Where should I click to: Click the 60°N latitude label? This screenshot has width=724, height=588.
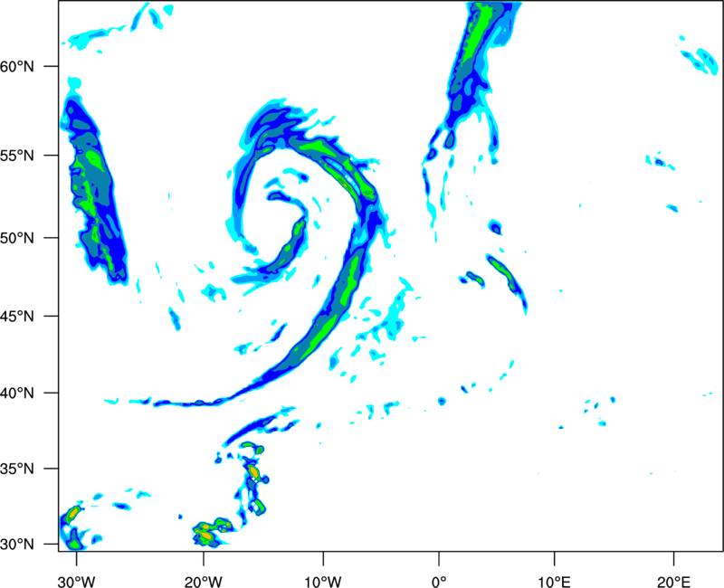coord(17,66)
